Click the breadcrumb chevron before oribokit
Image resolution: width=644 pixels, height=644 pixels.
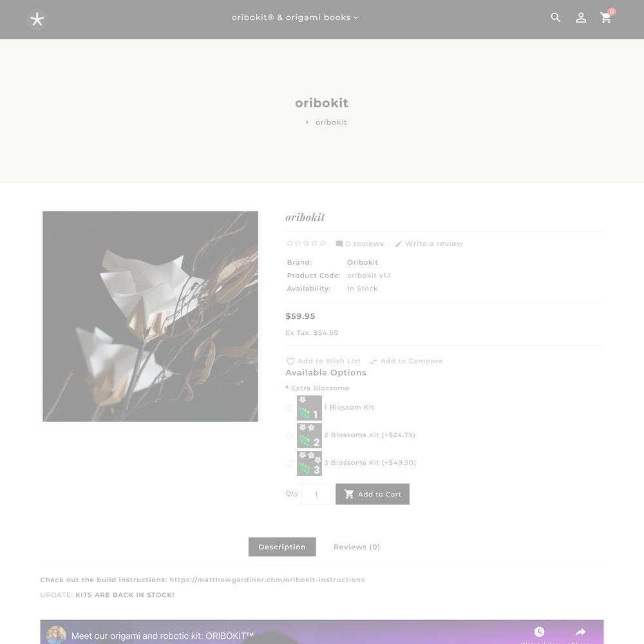coord(307,122)
